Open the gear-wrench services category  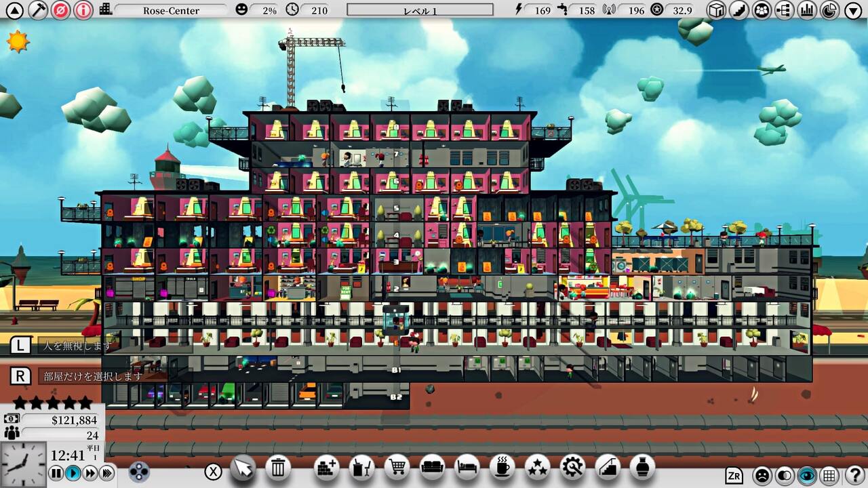click(573, 468)
